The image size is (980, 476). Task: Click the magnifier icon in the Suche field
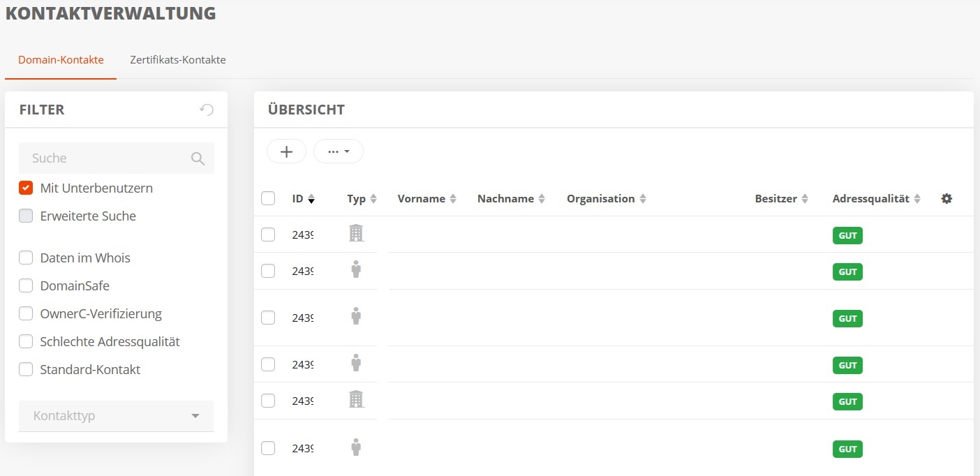point(198,158)
